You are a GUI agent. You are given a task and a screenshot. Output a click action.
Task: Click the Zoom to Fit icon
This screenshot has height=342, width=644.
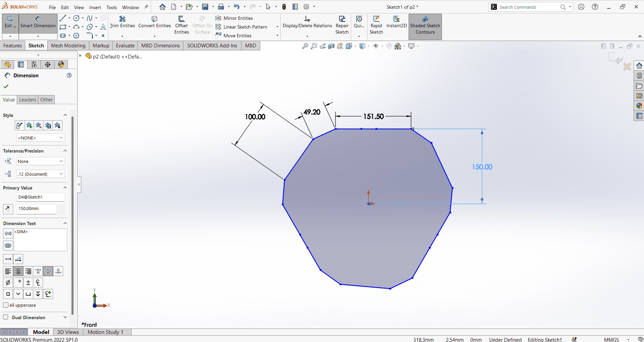coord(305,46)
